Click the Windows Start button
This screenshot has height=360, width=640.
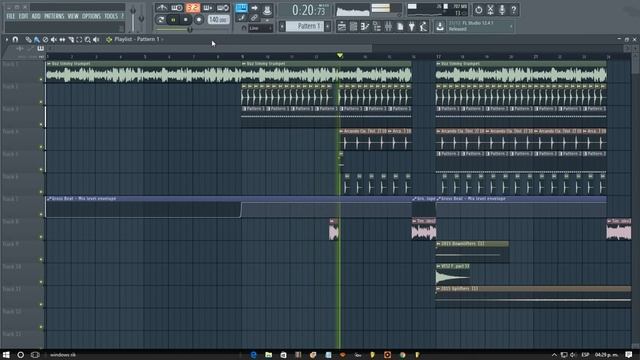(x=6, y=355)
